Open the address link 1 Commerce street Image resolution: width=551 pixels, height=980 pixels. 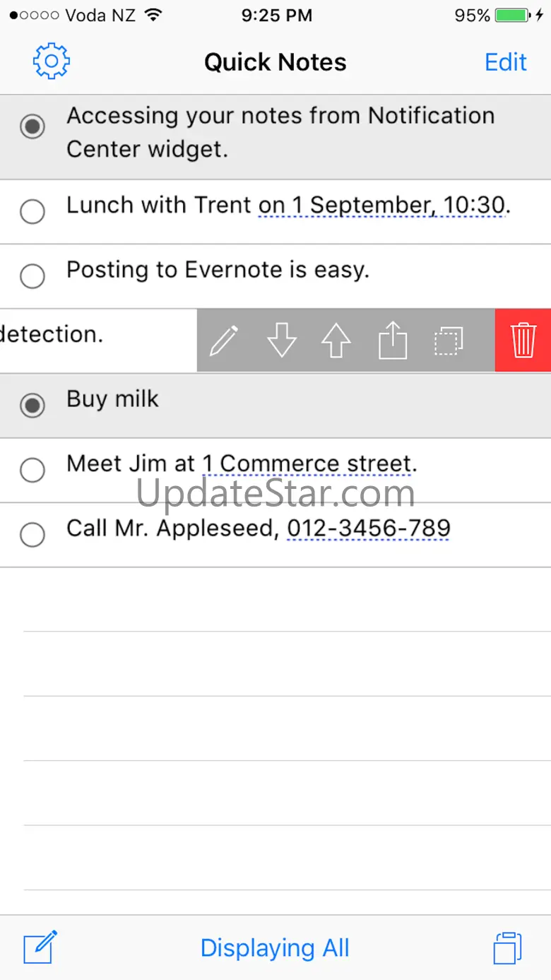pos(309,464)
